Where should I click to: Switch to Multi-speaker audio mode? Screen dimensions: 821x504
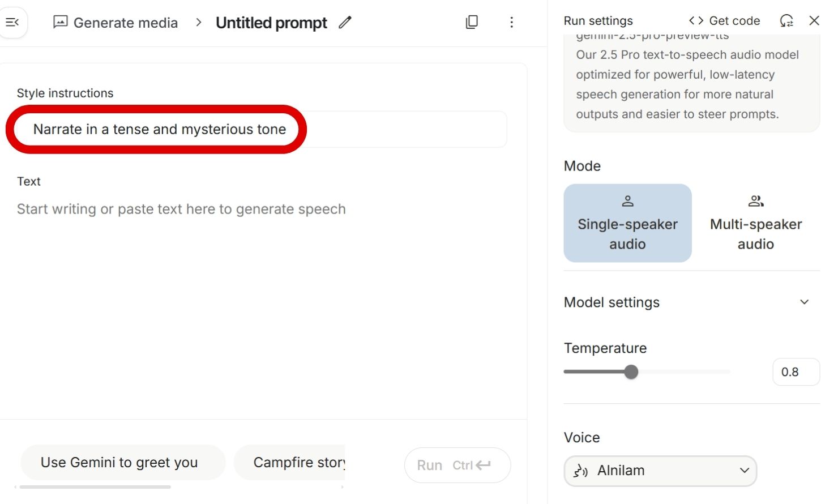[755, 223]
